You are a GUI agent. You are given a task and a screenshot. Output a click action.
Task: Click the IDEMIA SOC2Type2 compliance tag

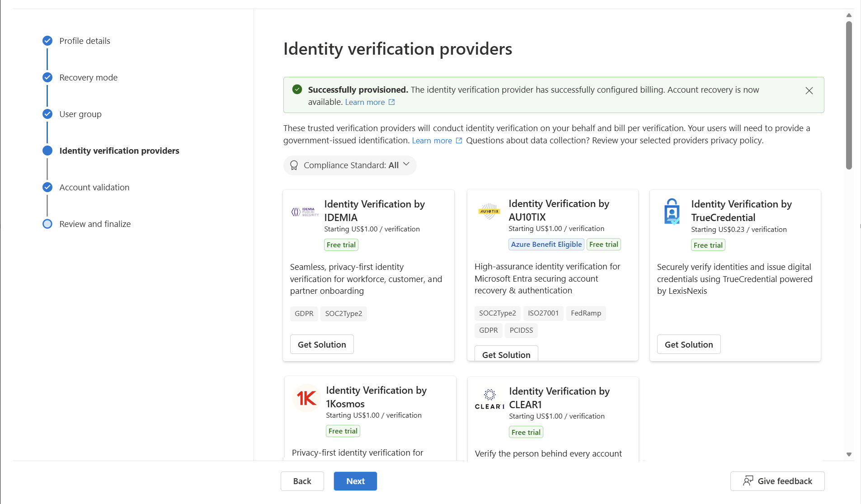[x=344, y=314]
